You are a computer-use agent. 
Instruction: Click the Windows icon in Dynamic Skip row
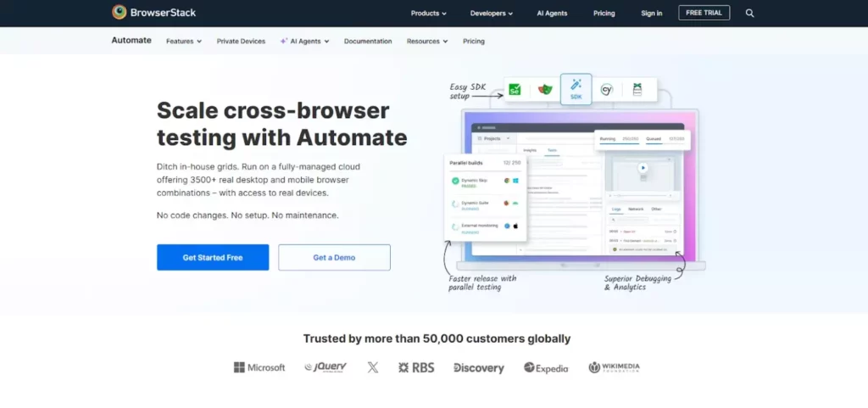515,181
